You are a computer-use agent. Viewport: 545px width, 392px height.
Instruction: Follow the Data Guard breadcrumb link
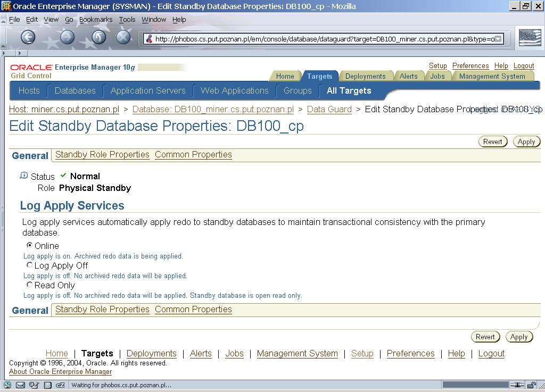click(329, 110)
